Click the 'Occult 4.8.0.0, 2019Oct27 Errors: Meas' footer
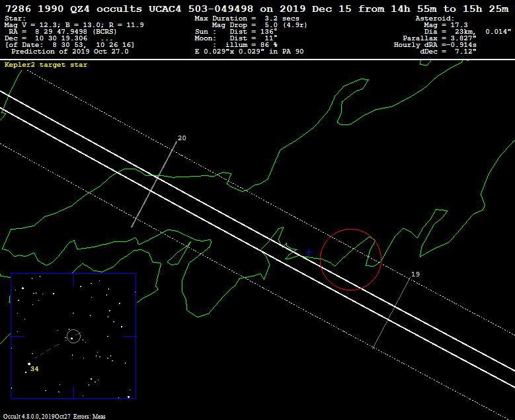Viewport: 515px width, 420px height. pos(54,417)
